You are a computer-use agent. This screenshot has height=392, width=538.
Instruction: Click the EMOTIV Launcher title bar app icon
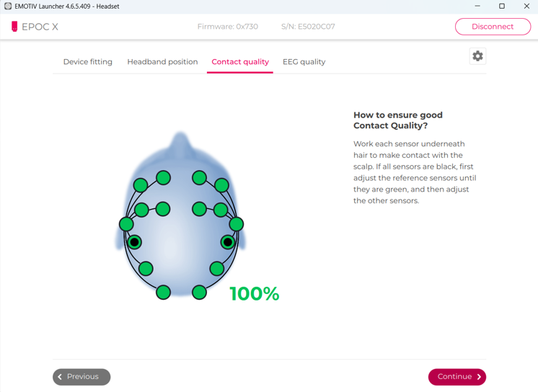pyautogui.click(x=7, y=6)
